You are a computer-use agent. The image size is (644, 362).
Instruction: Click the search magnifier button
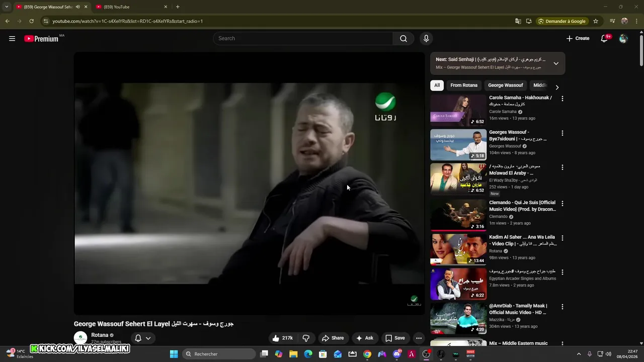coord(404,39)
